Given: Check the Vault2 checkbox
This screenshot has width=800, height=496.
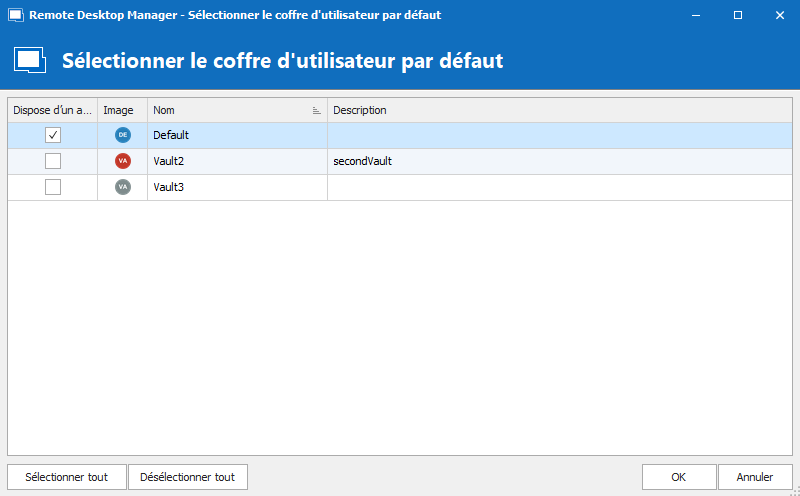Looking at the screenshot, I should tap(53, 161).
